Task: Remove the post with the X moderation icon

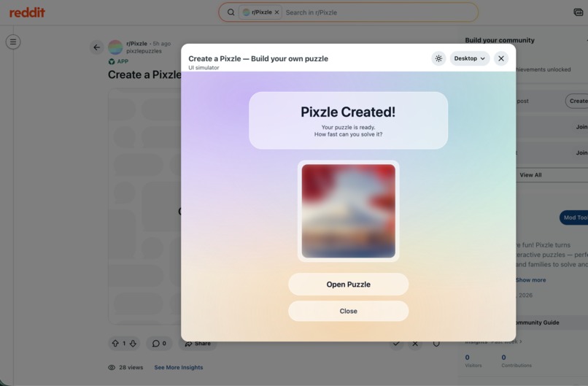Action: click(x=415, y=343)
